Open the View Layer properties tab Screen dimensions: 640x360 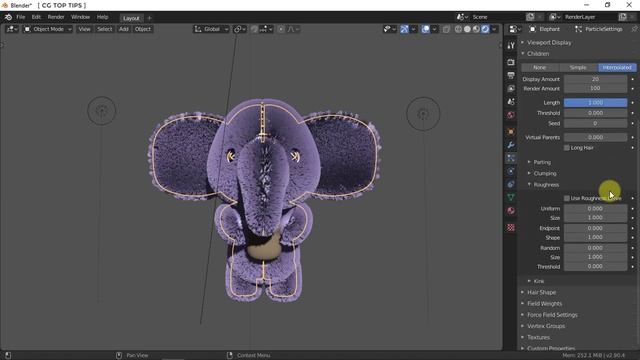(511, 88)
